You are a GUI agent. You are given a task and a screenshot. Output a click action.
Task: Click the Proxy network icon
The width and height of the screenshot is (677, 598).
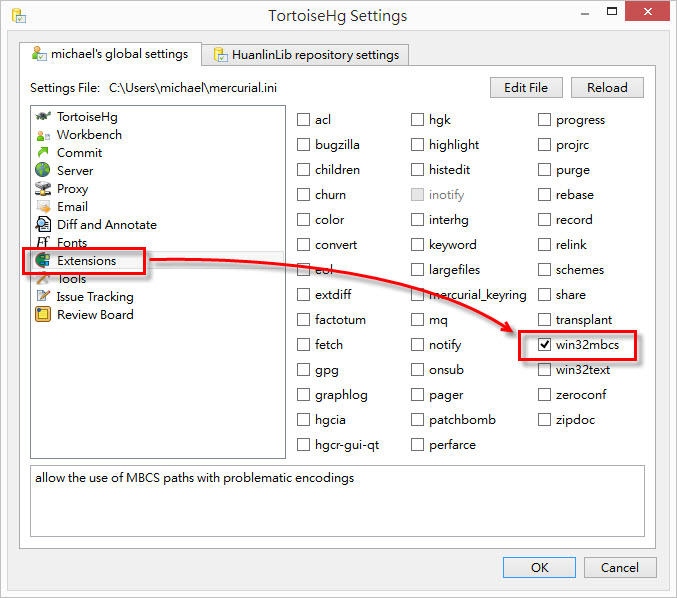click(43, 188)
